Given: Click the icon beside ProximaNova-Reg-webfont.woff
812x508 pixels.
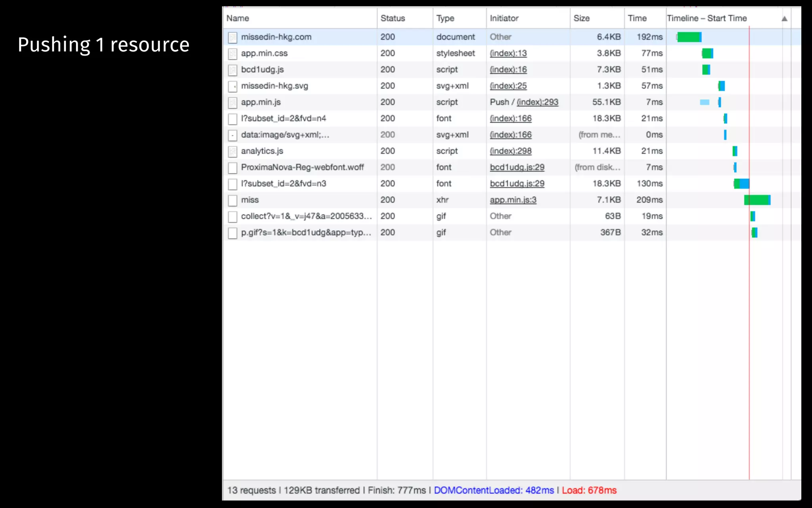Looking at the screenshot, I should coord(232,167).
